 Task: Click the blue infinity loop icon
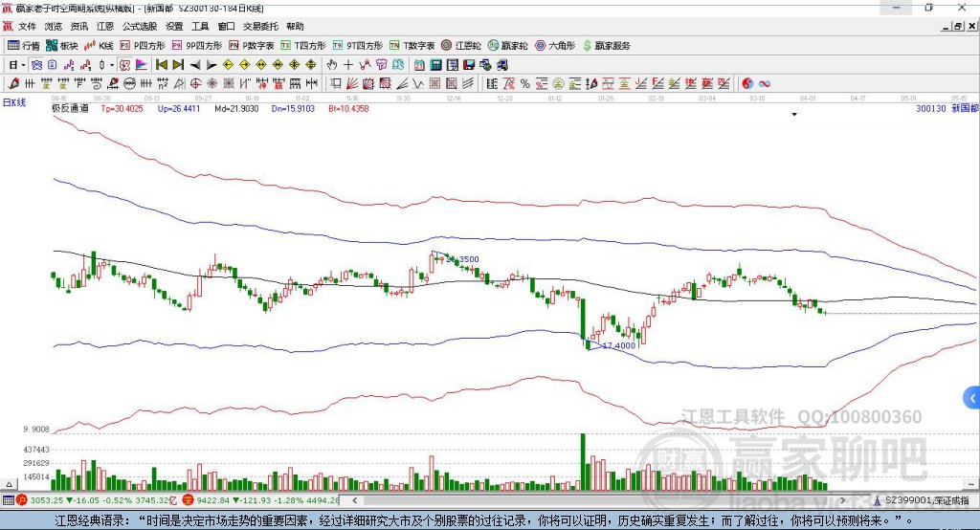pos(764,84)
